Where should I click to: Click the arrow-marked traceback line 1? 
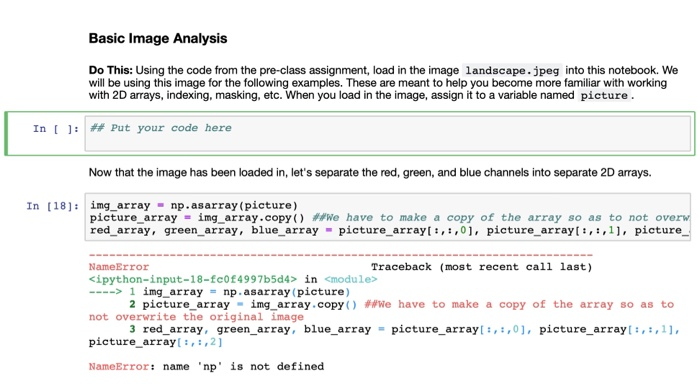pyautogui.click(x=219, y=292)
